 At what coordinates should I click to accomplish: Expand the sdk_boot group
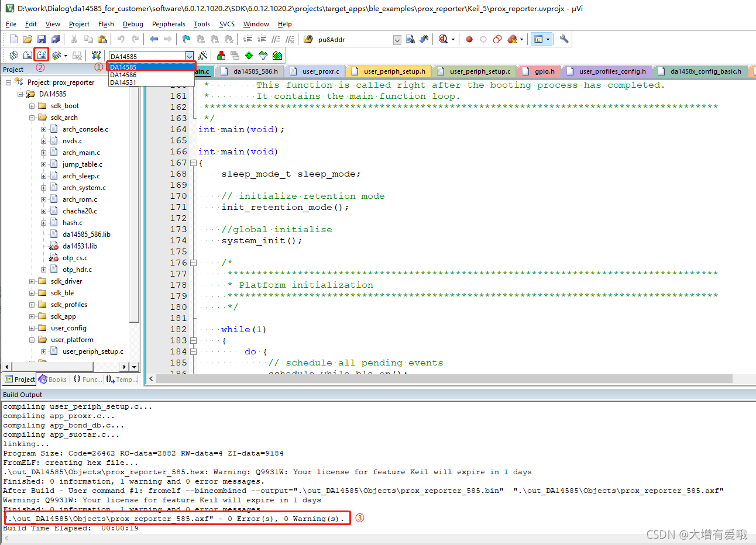click(32, 106)
